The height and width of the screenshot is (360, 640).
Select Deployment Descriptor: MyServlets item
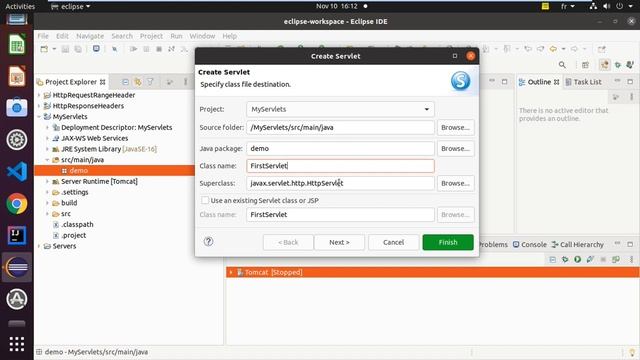117,127
